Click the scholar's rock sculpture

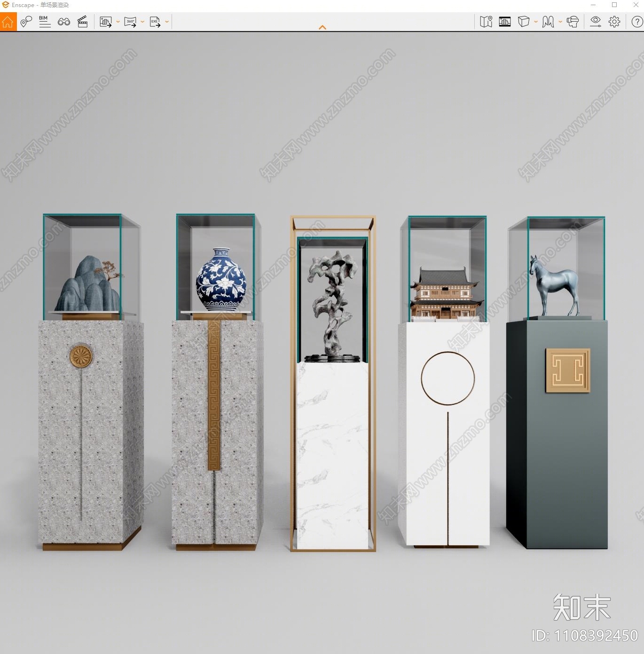pyautogui.click(x=333, y=306)
